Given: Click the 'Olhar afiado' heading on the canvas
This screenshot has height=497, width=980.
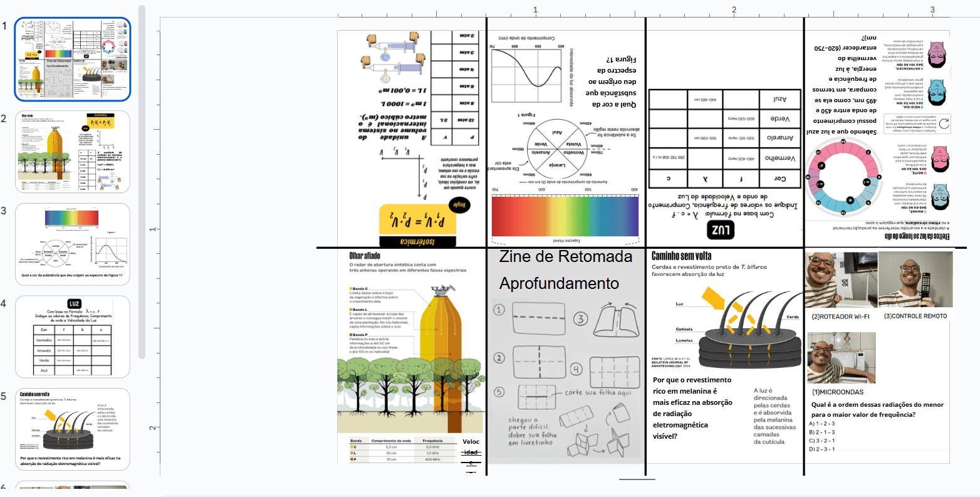Looking at the screenshot, I should pos(369,256).
